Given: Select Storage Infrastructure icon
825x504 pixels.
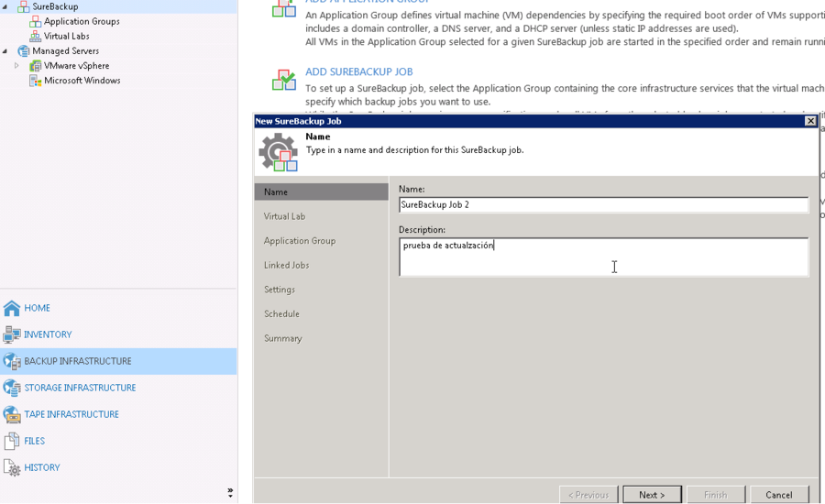Looking at the screenshot, I should tap(12, 389).
